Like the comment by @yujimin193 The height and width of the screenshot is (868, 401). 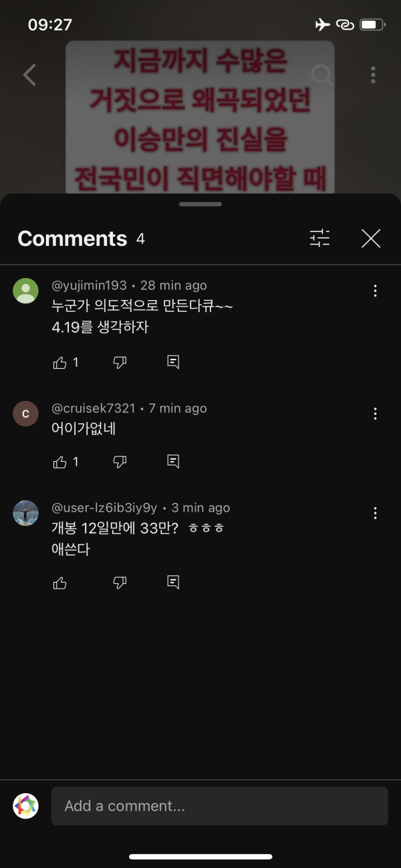click(x=60, y=362)
